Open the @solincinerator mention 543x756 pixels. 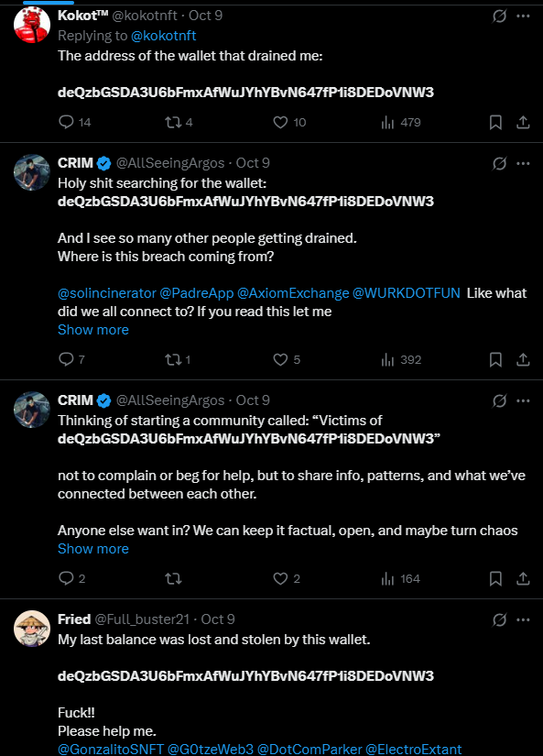click(x=107, y=293)
